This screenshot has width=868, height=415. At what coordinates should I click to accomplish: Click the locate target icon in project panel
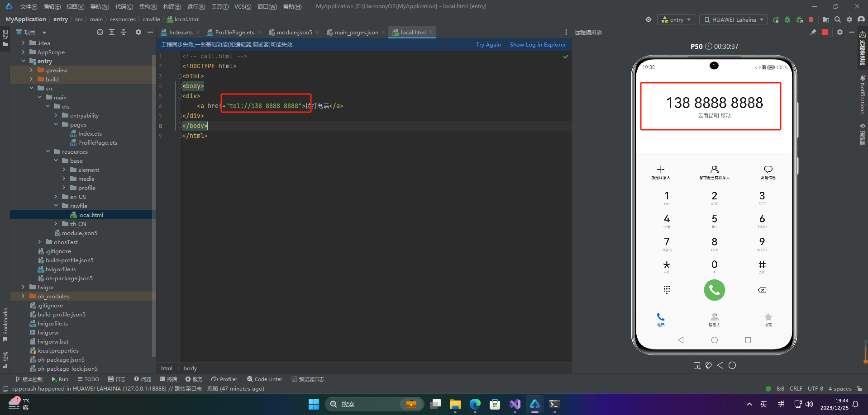pyautogui.click(x=100, y=32)
